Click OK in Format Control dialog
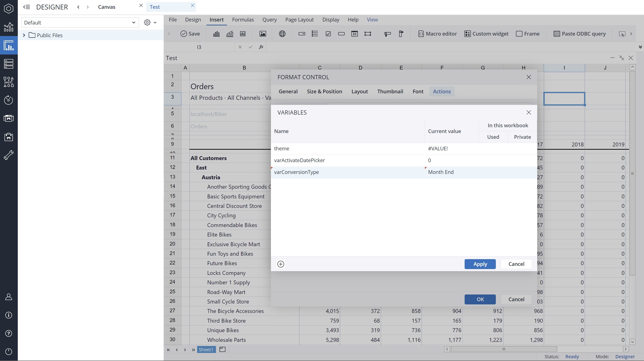This screenshot has width=644, height=361. coord(480,299)
